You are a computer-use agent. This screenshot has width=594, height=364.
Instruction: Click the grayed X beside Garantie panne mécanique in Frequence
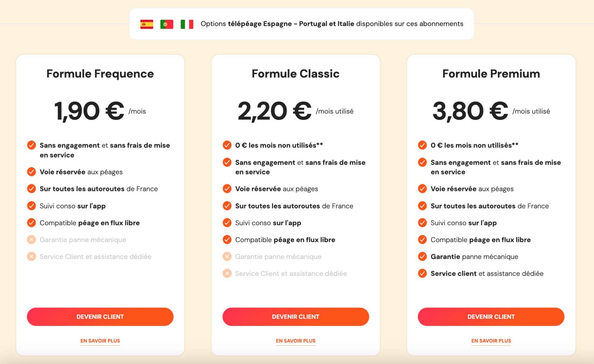click(x=32, y=239)
